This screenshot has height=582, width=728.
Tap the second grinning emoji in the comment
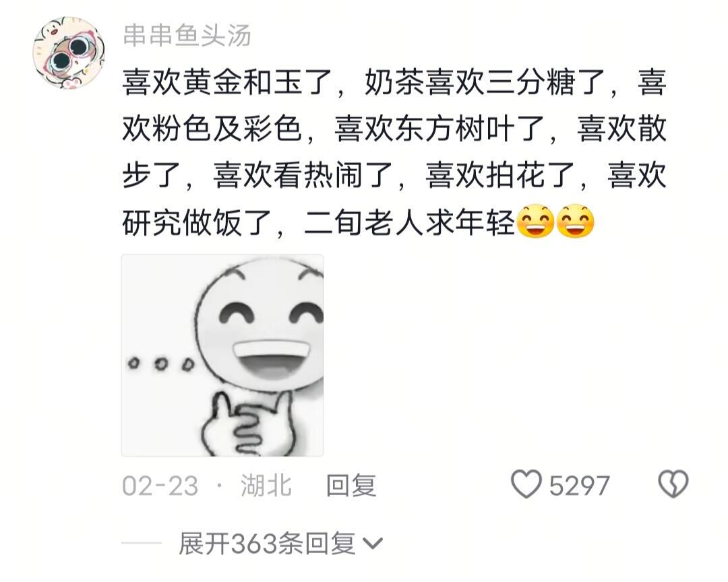[575, 222]
